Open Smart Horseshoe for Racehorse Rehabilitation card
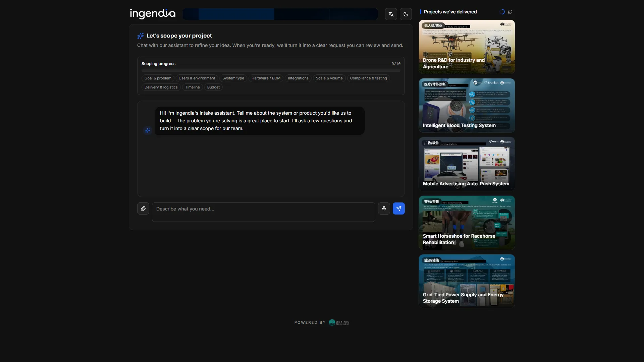 click(467, 223)
